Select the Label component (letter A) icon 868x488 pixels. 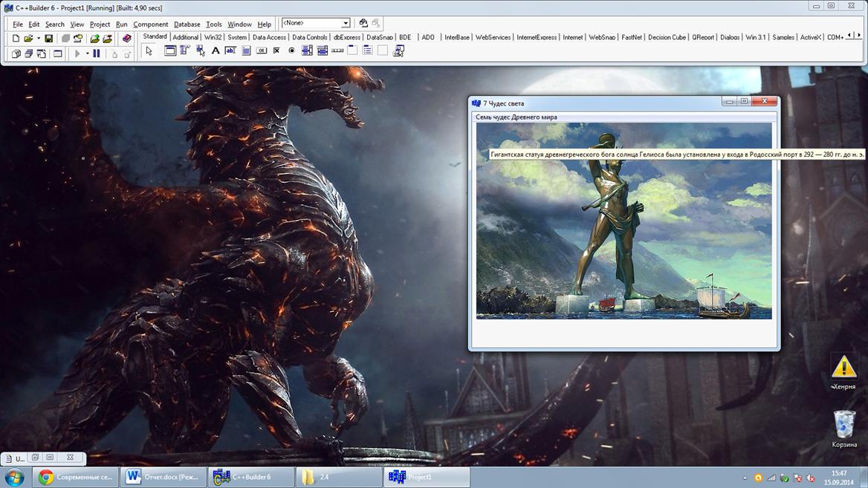216,51
